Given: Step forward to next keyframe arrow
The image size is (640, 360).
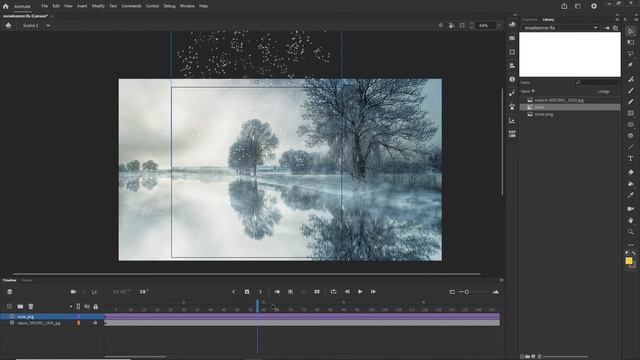Looking at the screenshot, I should 260,292.
